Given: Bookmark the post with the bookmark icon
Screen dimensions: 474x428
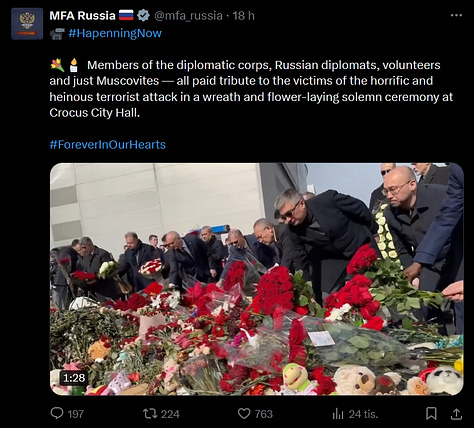Looking at the screenshot, I should 431,414.
